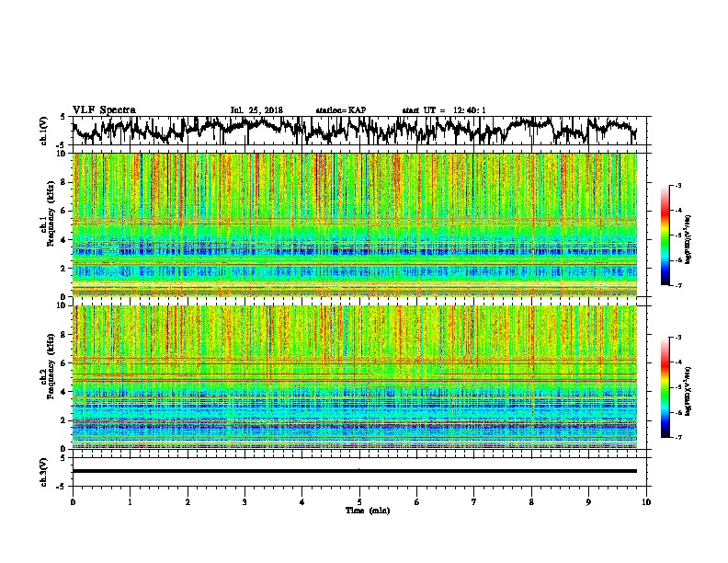
Task: Click inside the ch.2 spectrogram panel
Action: [x=354, y=377]
